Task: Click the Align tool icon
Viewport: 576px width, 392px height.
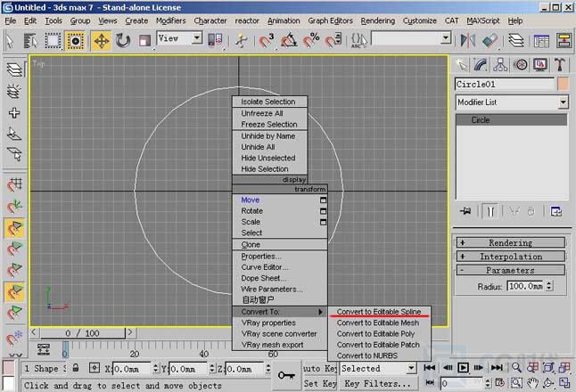Action: 490,40
